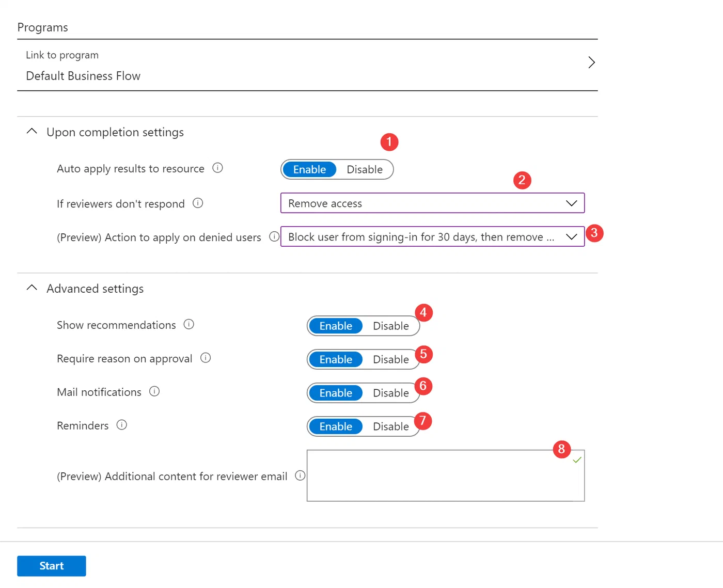Click Link to program label

point(62,55)
